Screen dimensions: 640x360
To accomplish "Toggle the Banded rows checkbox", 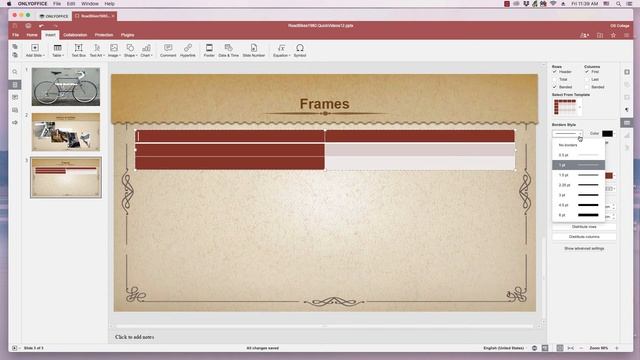I will [555, 87].
